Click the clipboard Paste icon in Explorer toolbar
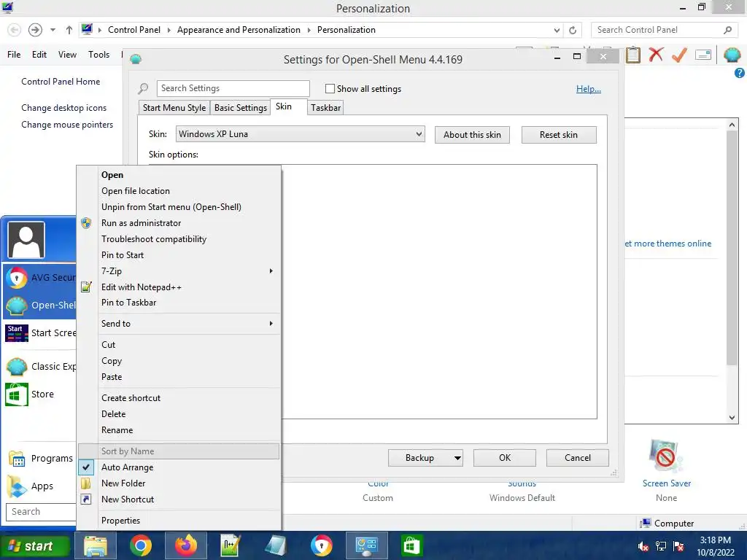 632,55
